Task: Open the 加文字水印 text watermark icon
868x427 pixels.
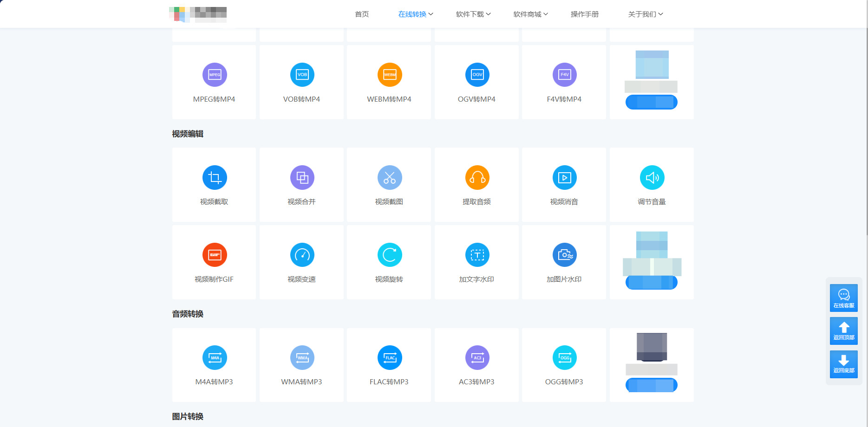Action: [477, 255]
